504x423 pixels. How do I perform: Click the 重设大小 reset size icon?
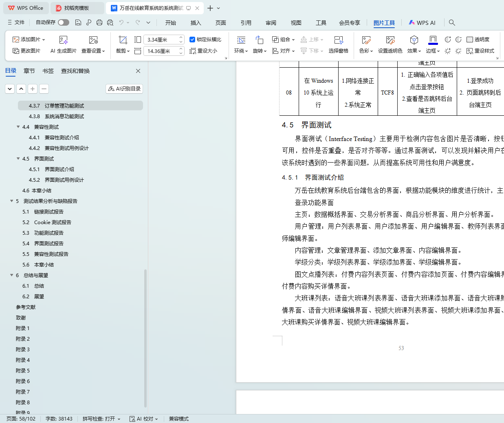point(193,51)
